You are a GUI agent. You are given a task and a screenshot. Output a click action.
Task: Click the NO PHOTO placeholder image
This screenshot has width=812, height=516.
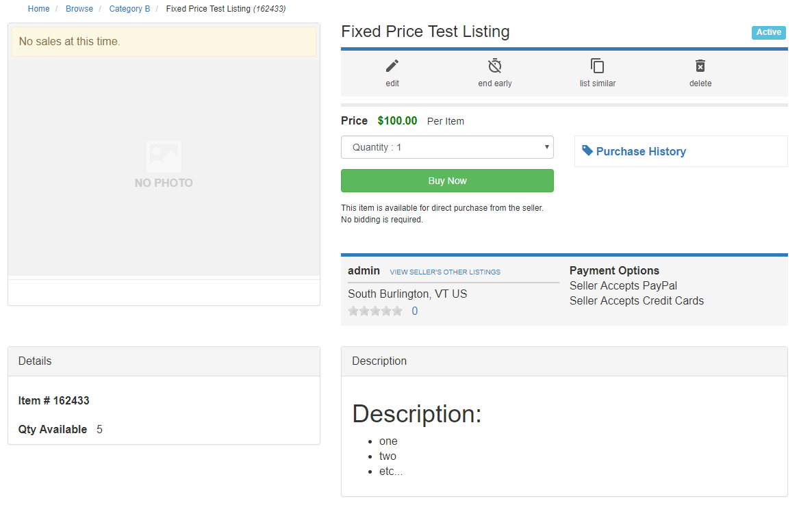[x=164, y=164]
